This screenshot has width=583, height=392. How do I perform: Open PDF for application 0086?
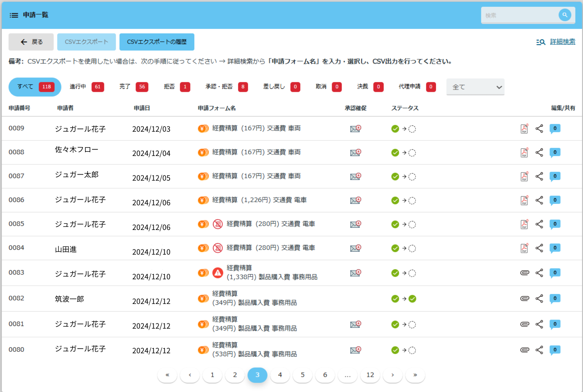click(x=524, y=200)
